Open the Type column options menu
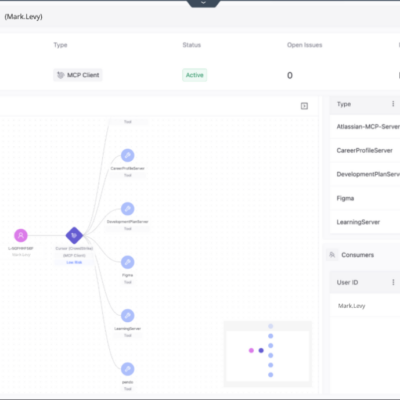Image resolution: width=400 pixels, height=400 pixels. pyautogui.click(x=393, y=104)
